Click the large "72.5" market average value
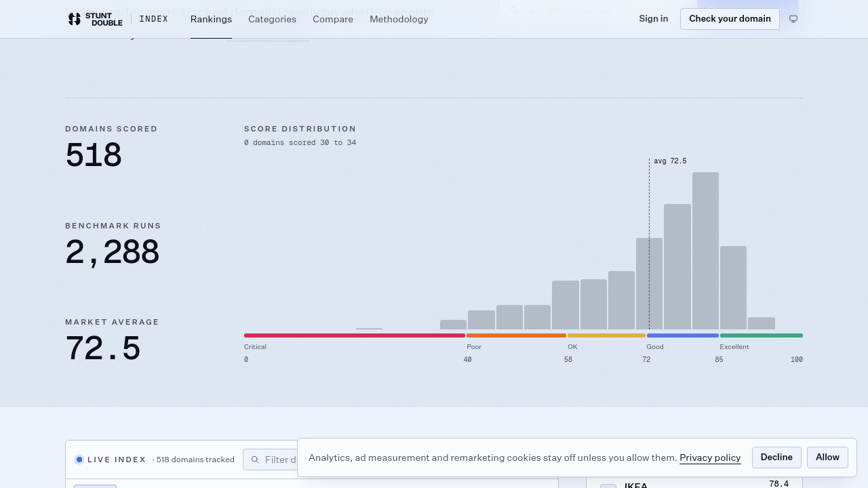 click(102, 349)
